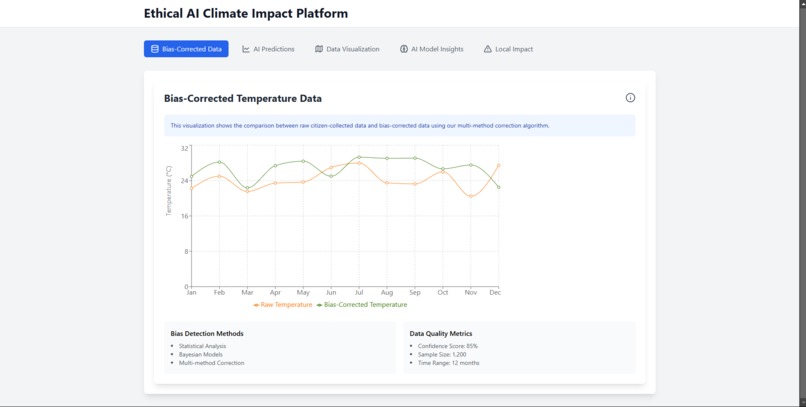The image size is (806, 407).
Task: Click the database icon on Bias-Corrected Data tab
Action: (x=155, y=49)
